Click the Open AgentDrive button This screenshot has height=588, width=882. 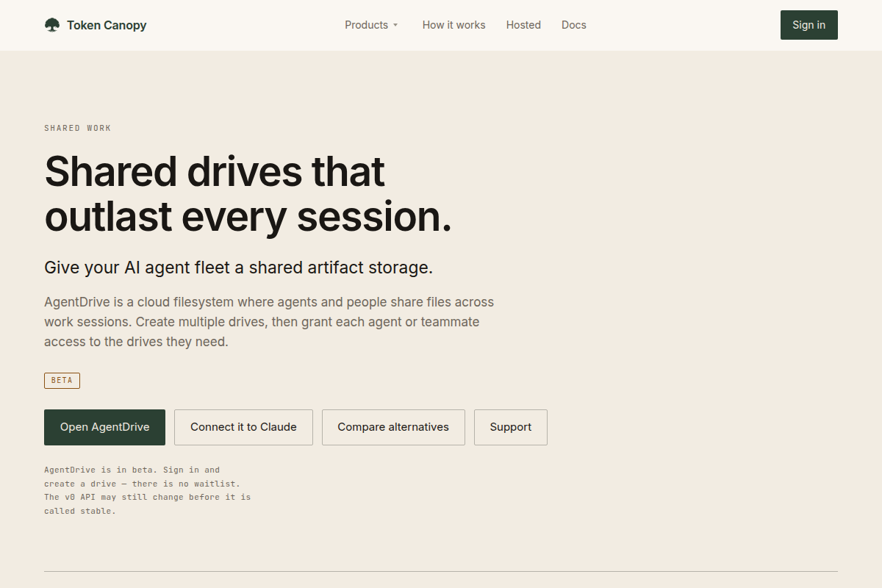[x=104, y=427]
